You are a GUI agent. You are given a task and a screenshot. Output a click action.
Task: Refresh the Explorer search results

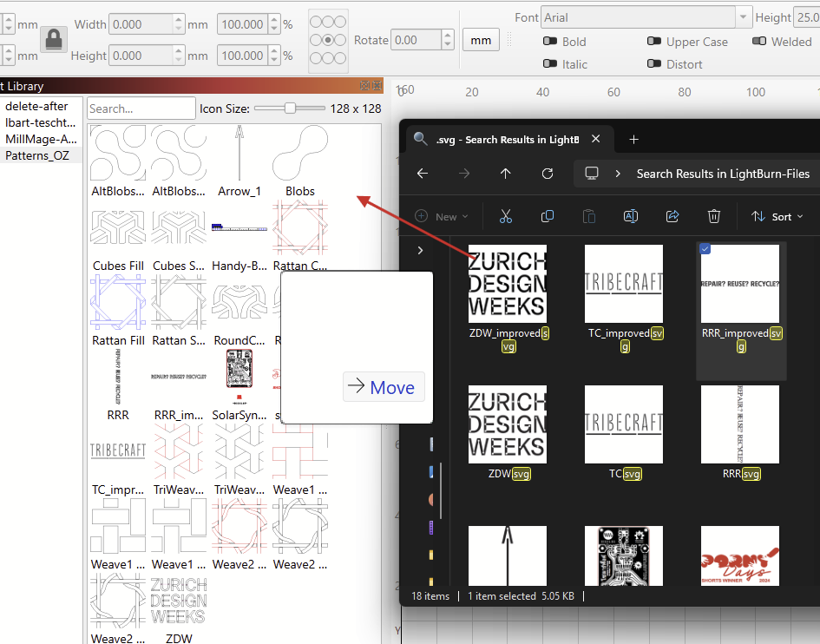click(x=547, y=174)
